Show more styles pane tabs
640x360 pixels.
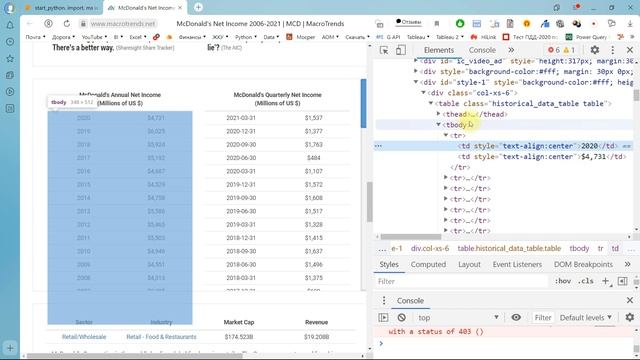tap(627, 264)
